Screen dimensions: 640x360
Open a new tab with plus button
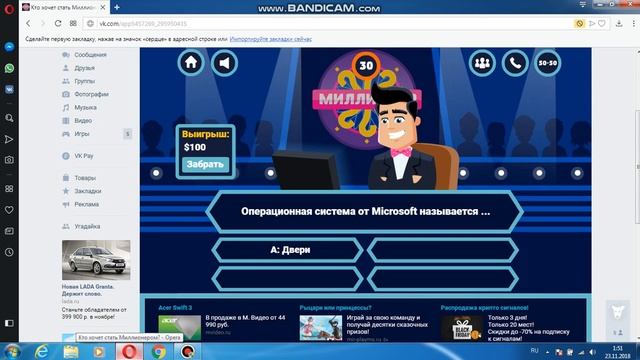pyautogui.click(x=117, y=7)
